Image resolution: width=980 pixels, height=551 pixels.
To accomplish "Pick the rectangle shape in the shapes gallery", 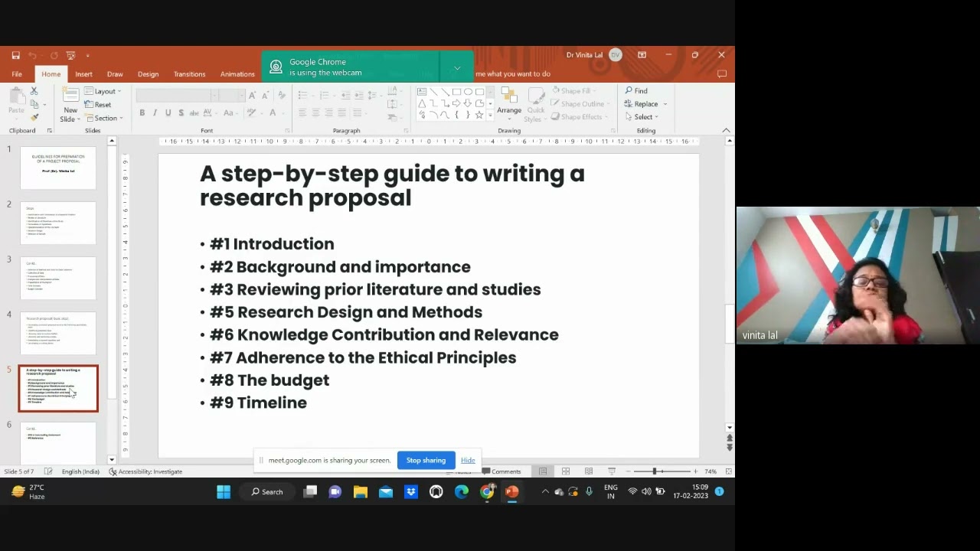I will pyautogui.click(x=456, y=92).
